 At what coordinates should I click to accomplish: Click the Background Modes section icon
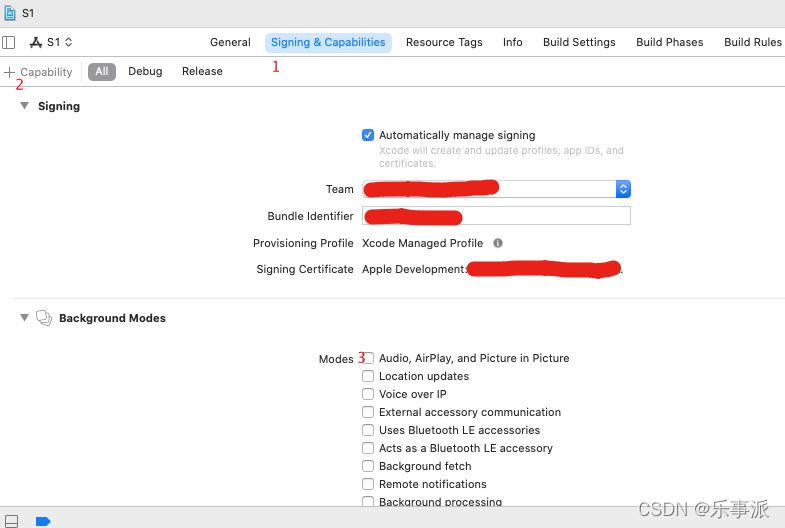tap(44, 318)
